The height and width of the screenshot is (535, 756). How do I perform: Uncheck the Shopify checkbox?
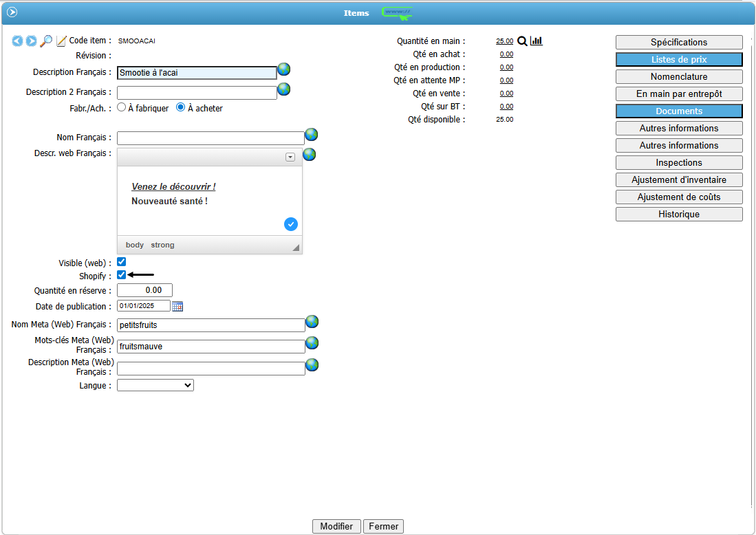[x=122, y=275]
